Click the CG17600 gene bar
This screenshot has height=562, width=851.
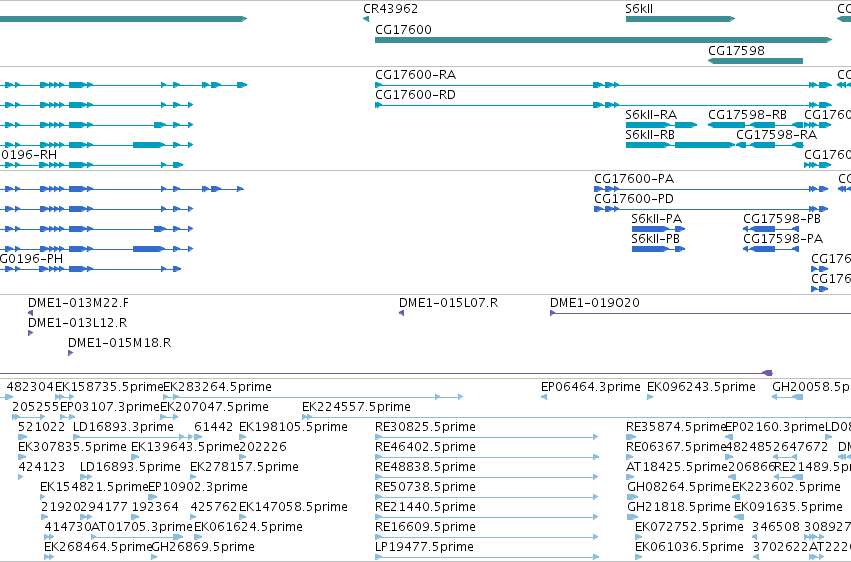[604, 40]
